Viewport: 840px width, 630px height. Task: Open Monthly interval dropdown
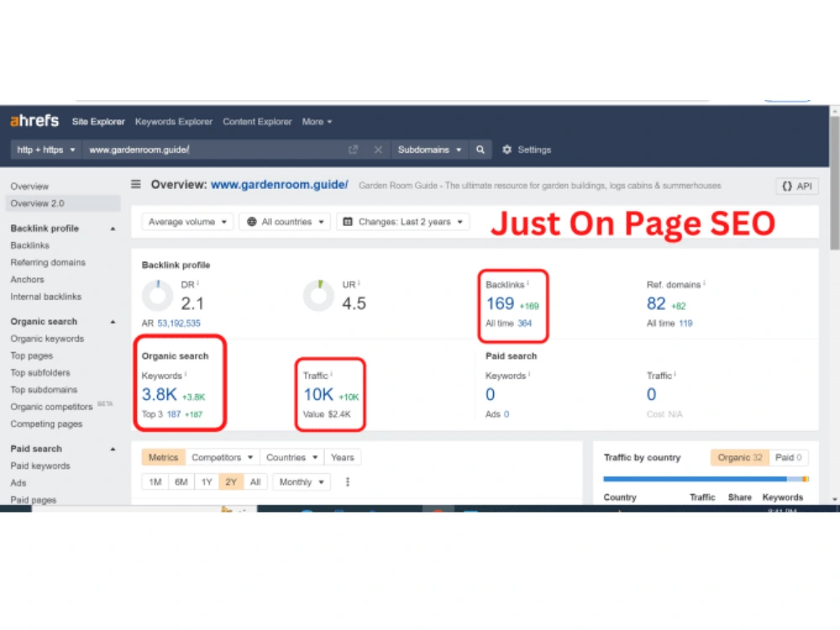click(301, 482)
